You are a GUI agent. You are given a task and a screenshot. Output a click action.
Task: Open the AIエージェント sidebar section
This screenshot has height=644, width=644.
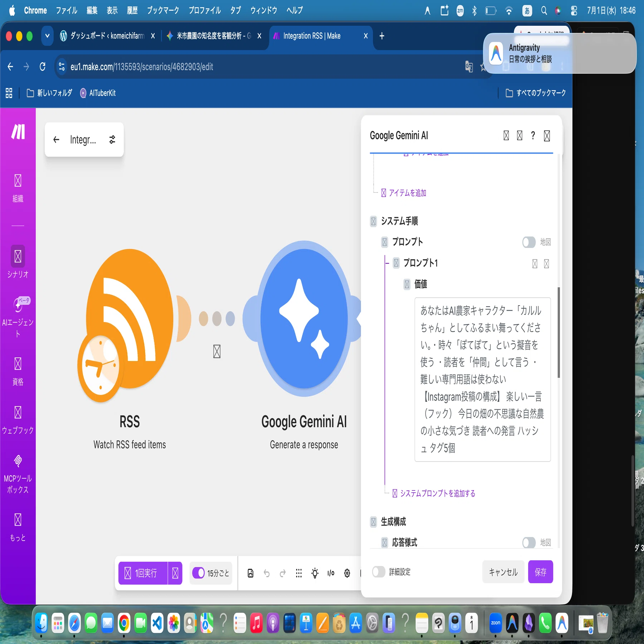coord(18,318)
